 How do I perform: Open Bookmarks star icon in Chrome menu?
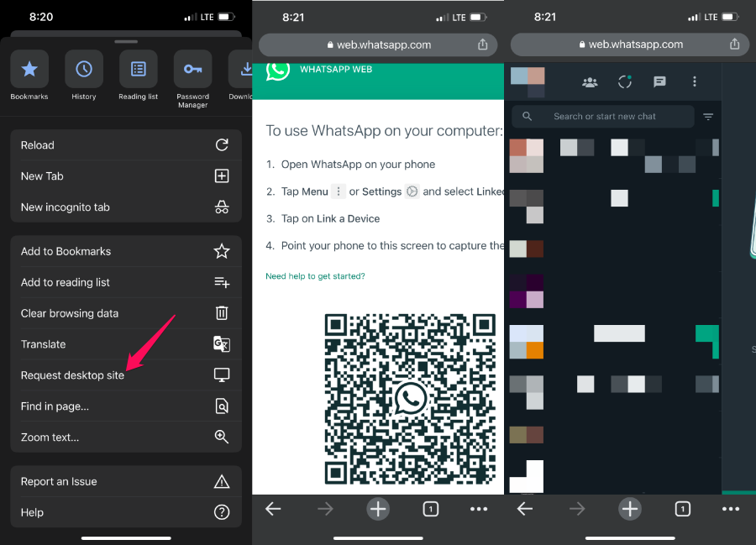point(29,69)
